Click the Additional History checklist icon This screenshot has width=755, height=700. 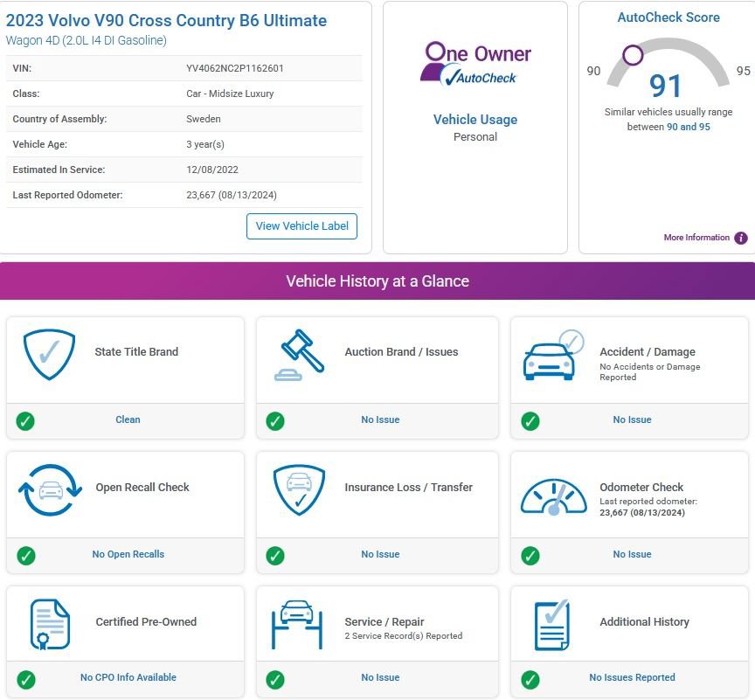pyautogui.click(x=552, y=625)
